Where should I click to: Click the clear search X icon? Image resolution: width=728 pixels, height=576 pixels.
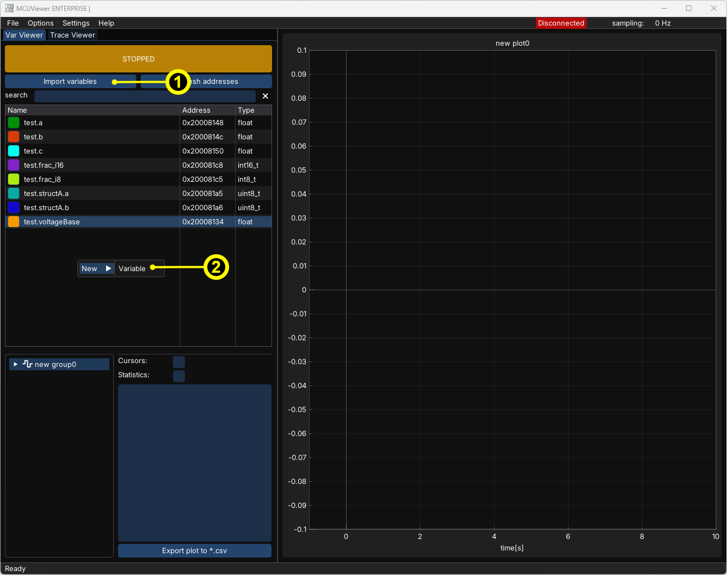[x=266, y=96]
